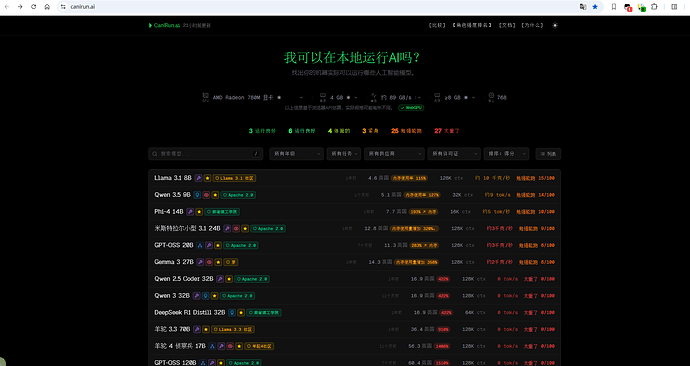Screen dimensions: 690x366
Task: Open the Llama 3.1 8B model row
Action: [x=355, y=178]
